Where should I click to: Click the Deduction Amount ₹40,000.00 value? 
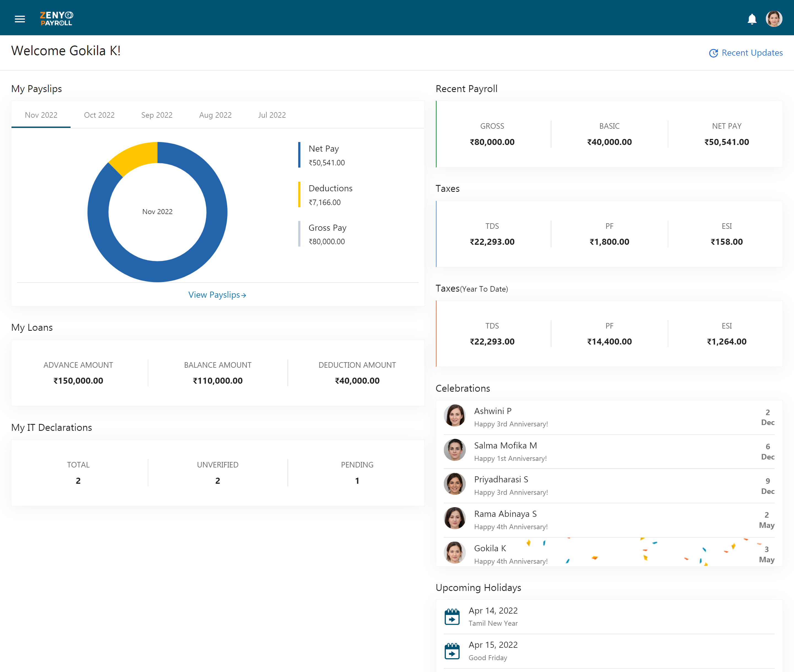point(357,381)
